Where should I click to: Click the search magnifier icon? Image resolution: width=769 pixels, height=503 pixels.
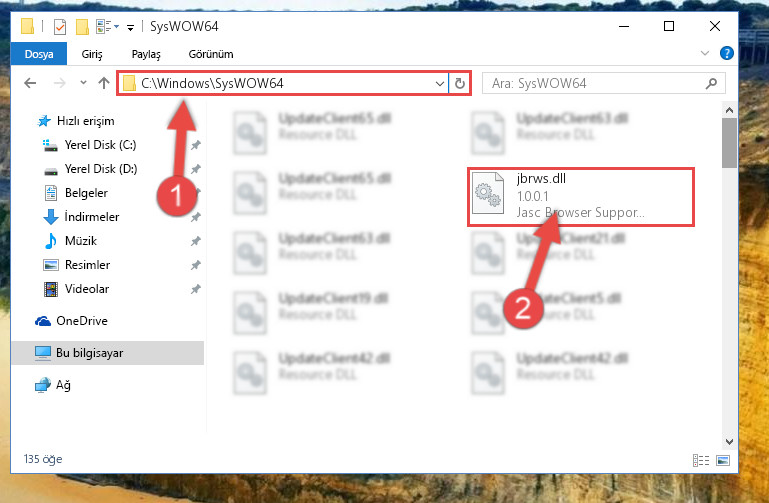coord(712,83)
